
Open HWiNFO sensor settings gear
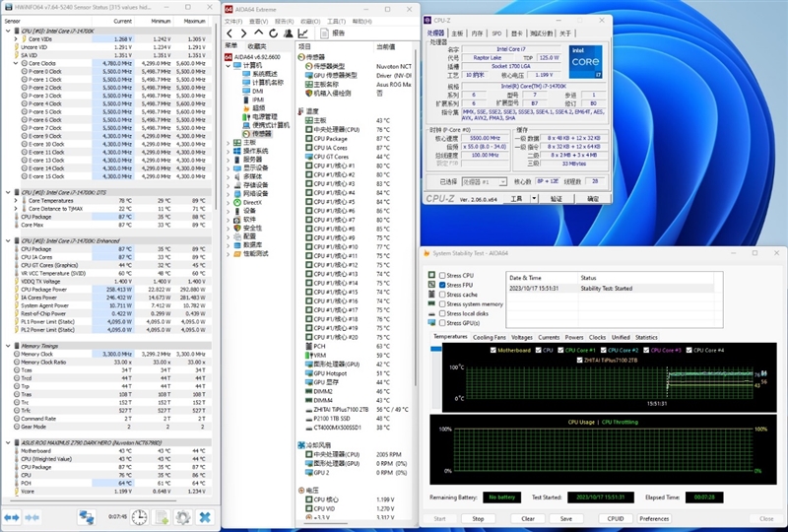[182, 517]
